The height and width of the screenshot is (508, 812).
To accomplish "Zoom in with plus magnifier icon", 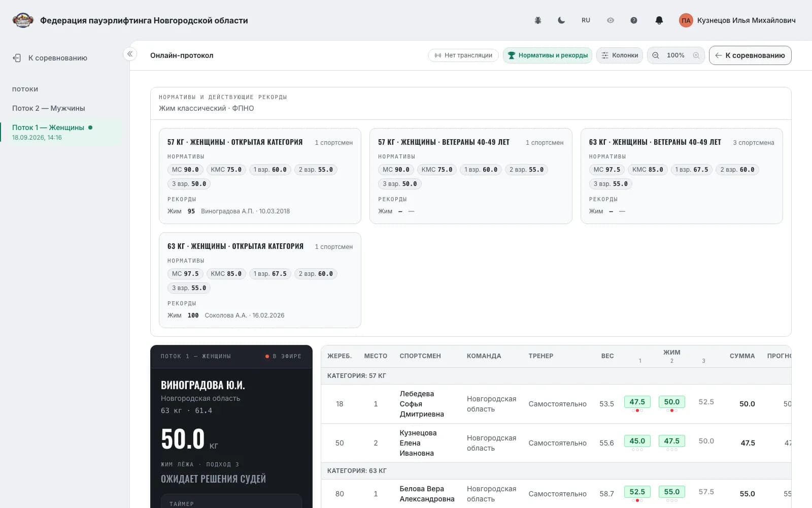I will coord(696,55).
